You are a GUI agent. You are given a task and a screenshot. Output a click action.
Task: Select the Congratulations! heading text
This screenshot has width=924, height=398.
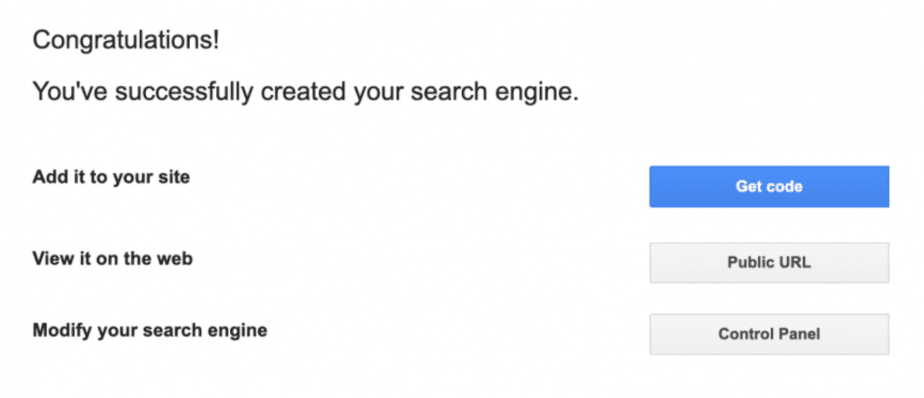click(x=126, y=41)
